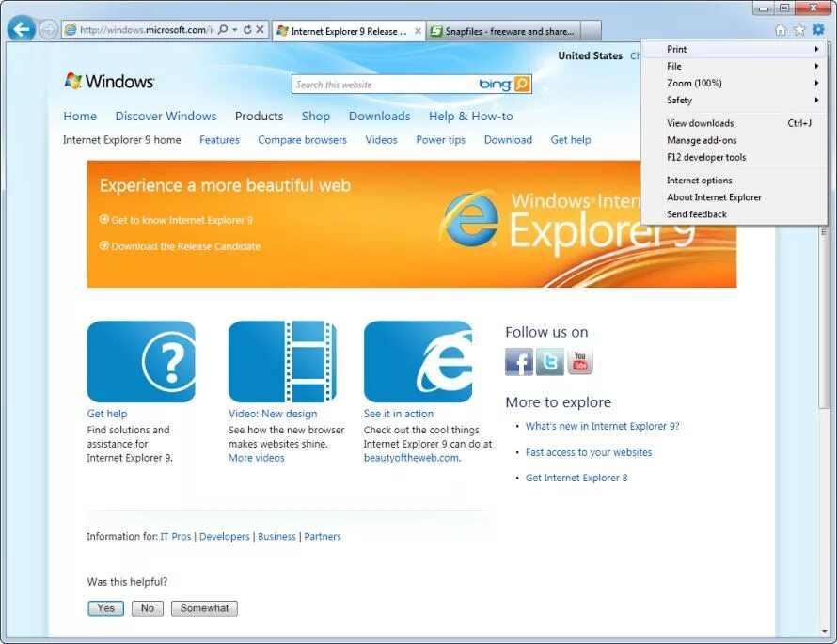Open the beautyoftheweb.com link
Screen dimensions: 837x644
pyautogui.click(x=411, y=458)
